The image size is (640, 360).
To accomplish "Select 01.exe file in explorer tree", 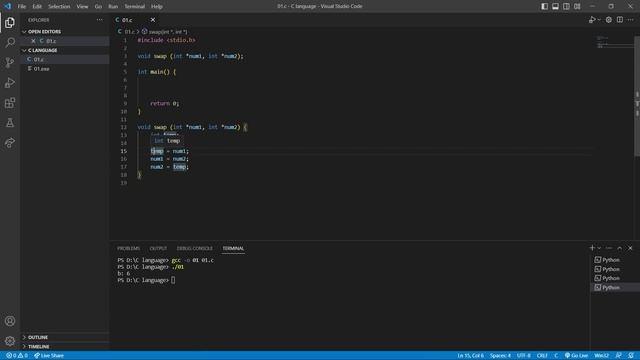I will pos(65,69).
